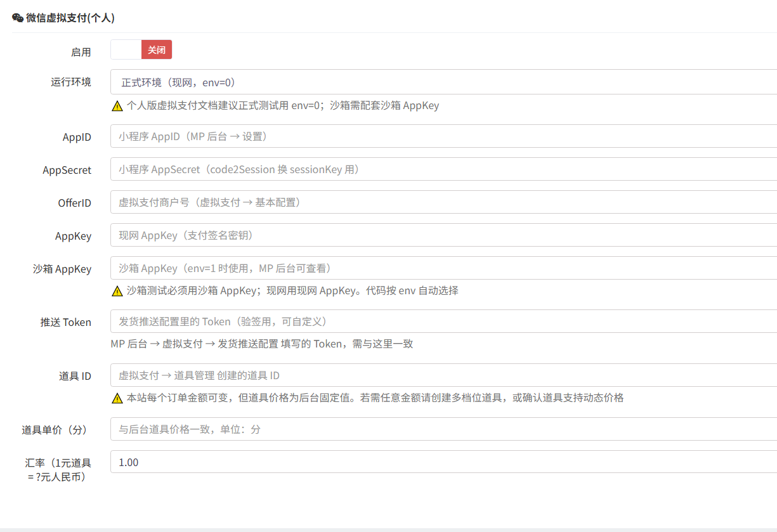This screenshot has height=532, width=777.
Task: Focus the AppSecret input field
Action: [443, 169]
